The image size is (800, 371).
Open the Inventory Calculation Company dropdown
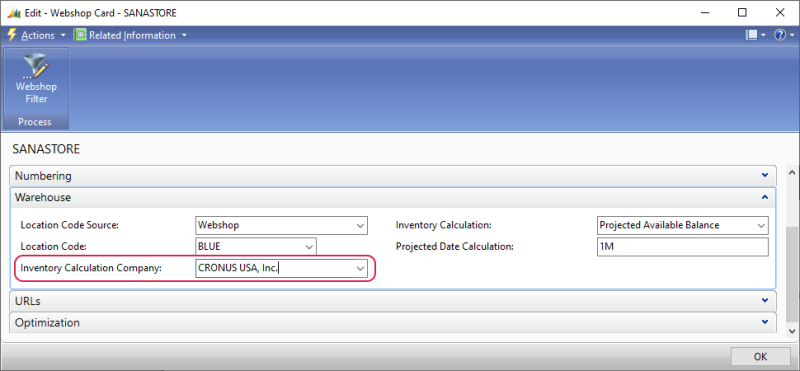361,268
